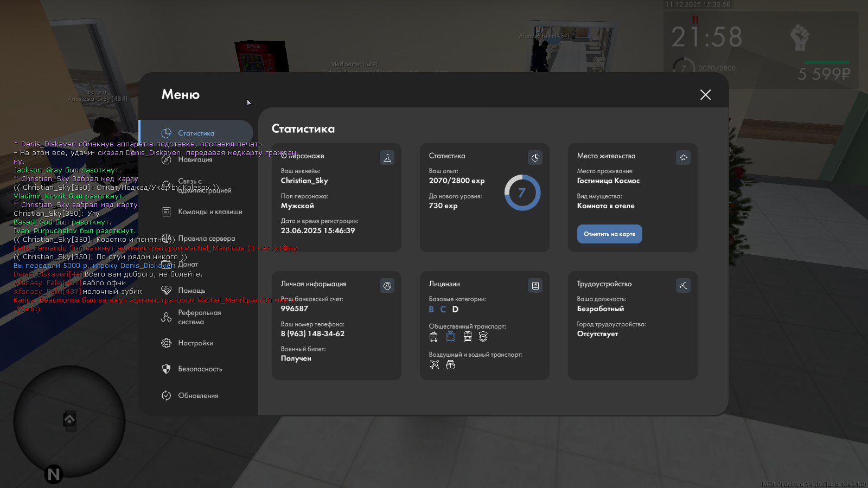Viewport: 868px width, 488px height.
Task: Click Гостиница Космос residence text
Action: point(608,181)
